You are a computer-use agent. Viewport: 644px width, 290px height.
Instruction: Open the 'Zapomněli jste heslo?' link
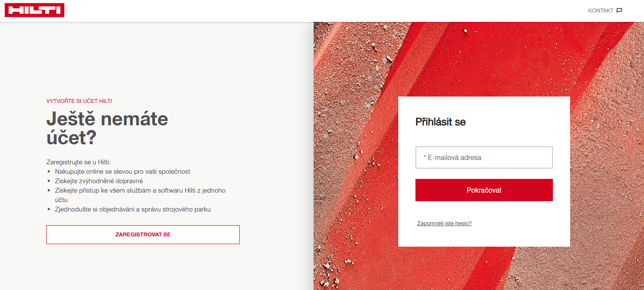[x=444, y=224]
